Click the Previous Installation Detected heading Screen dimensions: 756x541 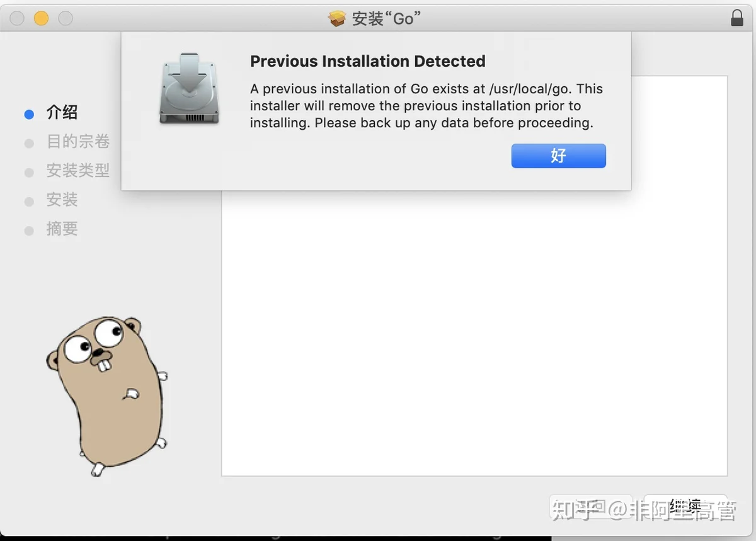368,61
